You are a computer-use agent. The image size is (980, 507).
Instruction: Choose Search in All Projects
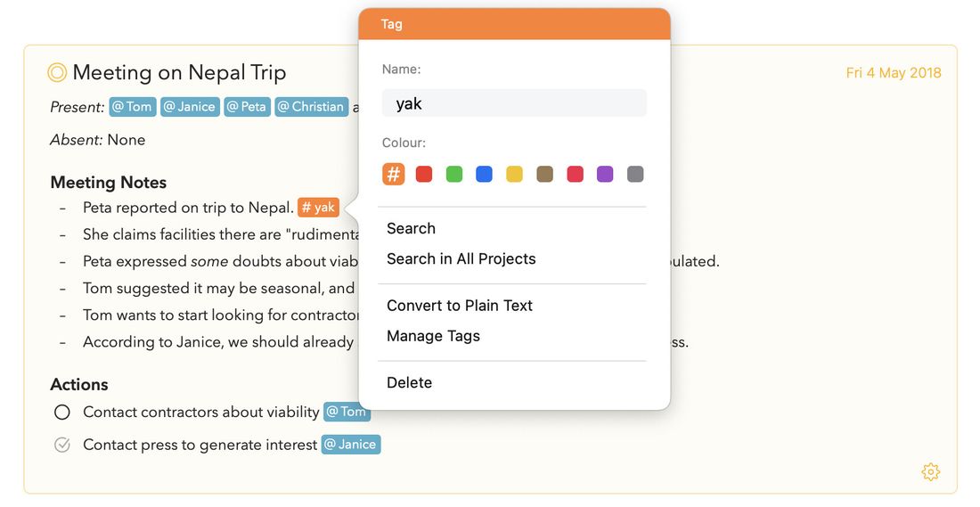click(x=461, y=258)
